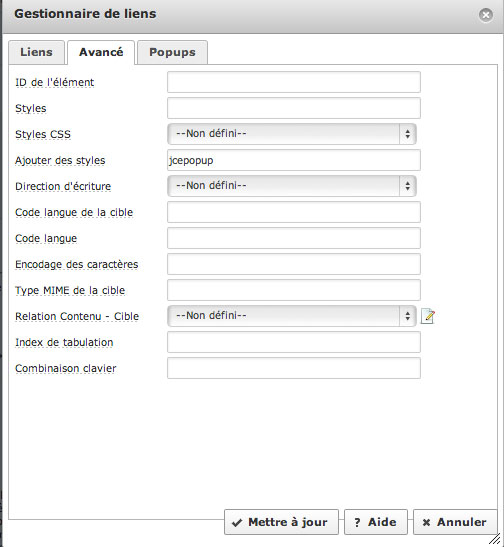Switch to the Liens tab
Screen dimensions: 504x547
(36, 52)
